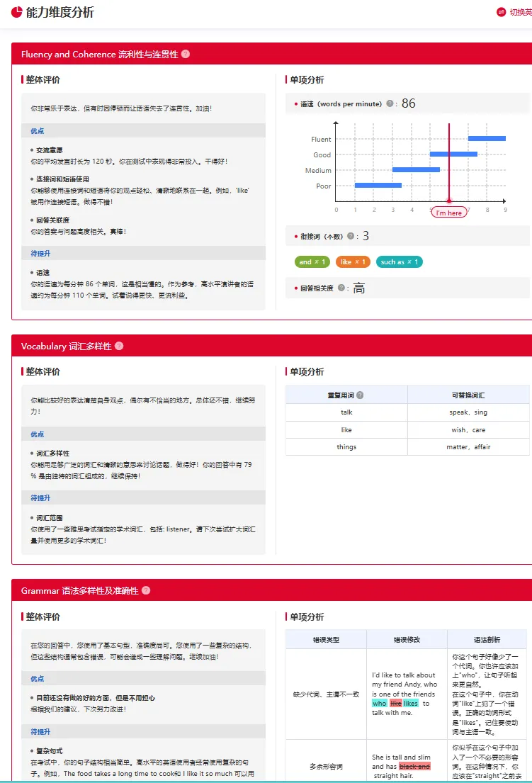The height and width of the screenshot is (783, 532).
Task: Click the 待提升 heading in the Grammar section
Action: pos(40,731)
